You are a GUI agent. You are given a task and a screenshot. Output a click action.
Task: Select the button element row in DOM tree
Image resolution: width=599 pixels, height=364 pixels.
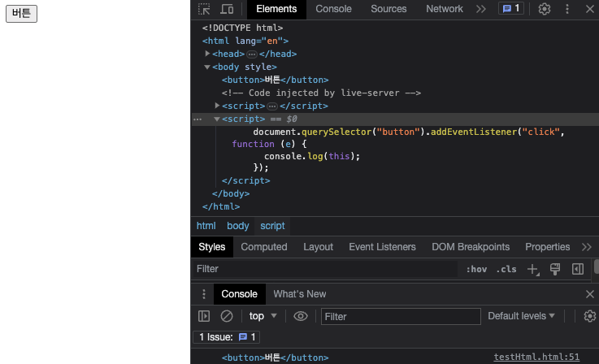pos(275,80)
